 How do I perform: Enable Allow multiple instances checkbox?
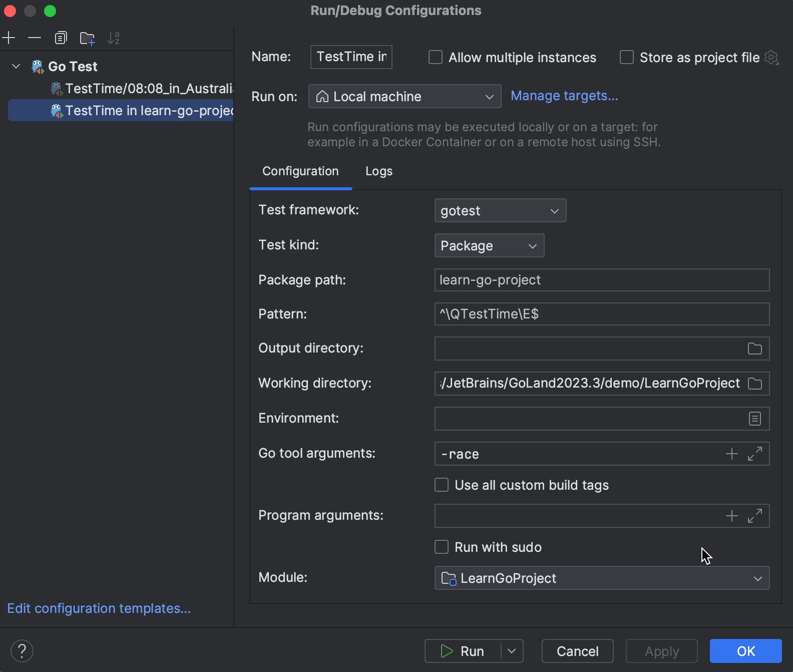436,58
